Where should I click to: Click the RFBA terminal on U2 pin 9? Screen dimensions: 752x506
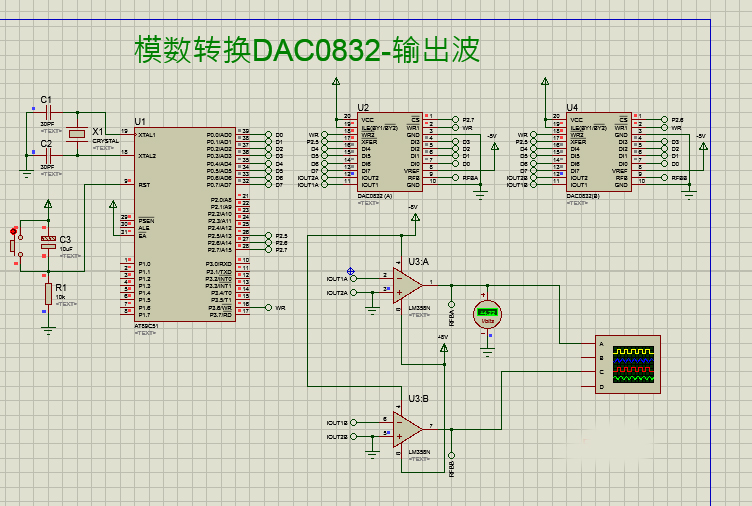[x=456, y=177]
